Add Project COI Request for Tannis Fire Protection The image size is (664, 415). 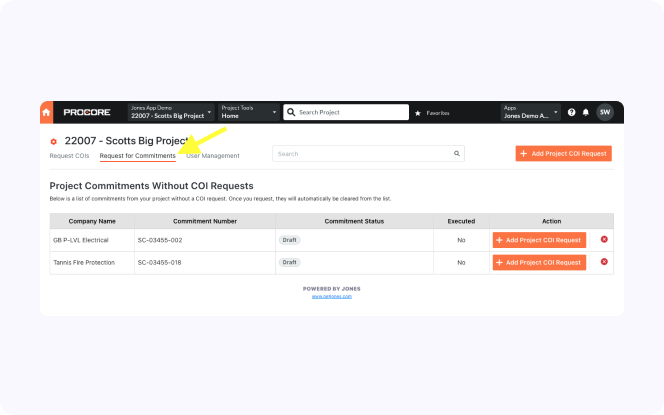[x=540, y=263]
